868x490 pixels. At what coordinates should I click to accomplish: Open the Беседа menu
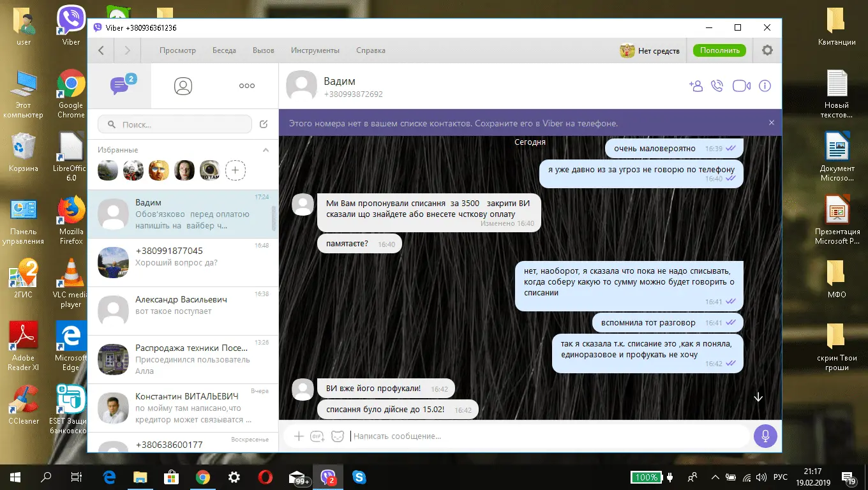224,50
